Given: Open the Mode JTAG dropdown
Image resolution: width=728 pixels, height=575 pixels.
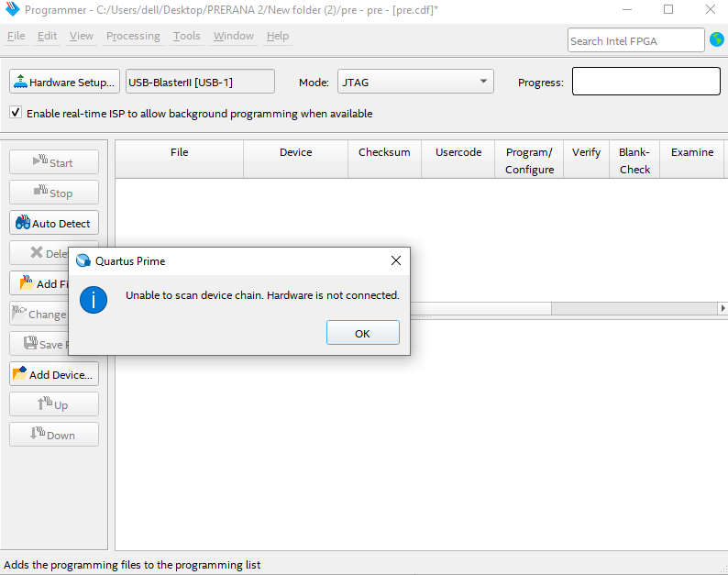Looking at the screenshot, I should click(x=415, y=82).
